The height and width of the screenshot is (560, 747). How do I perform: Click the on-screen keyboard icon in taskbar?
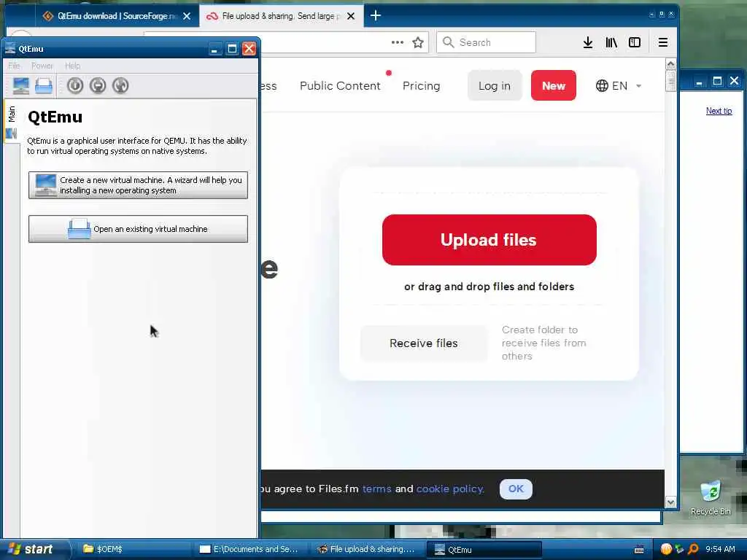(x=639, y=550)
